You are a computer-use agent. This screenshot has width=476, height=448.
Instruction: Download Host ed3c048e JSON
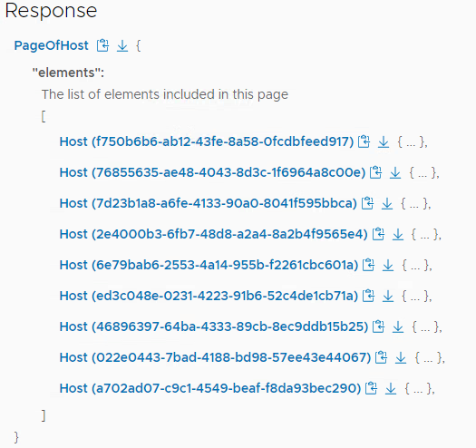388,296
